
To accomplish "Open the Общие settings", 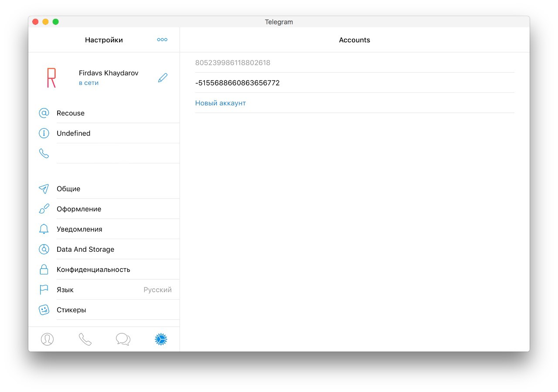I will [104, 189].
